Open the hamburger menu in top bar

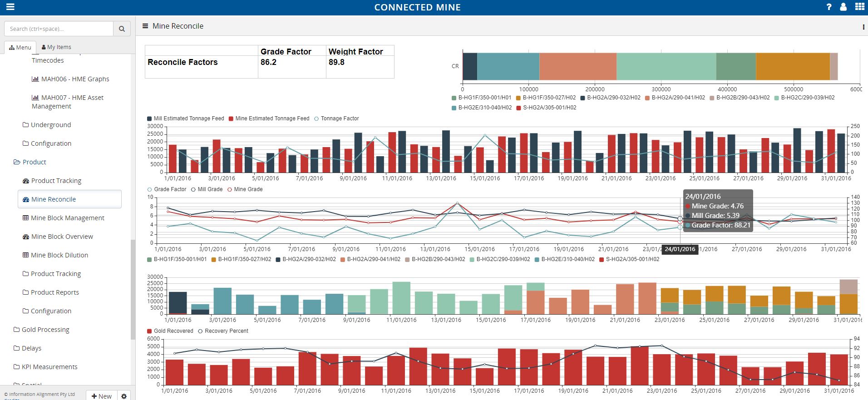coord(10,7)
